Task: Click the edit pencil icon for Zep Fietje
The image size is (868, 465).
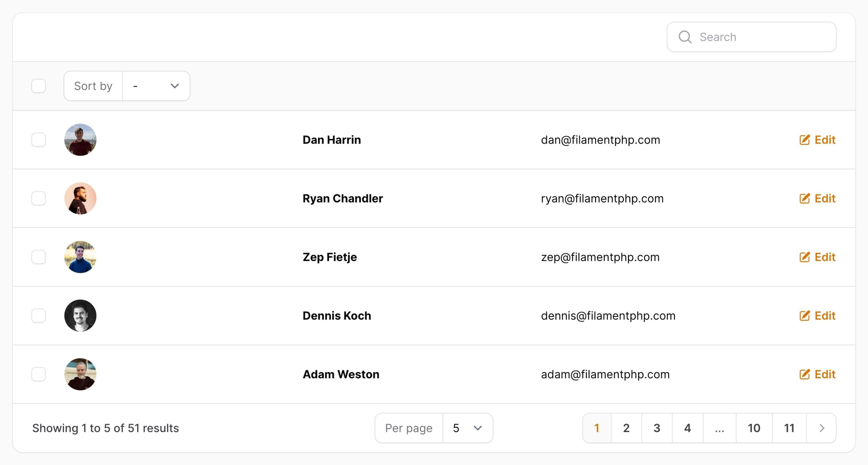Action: click(x=804, y=257)
